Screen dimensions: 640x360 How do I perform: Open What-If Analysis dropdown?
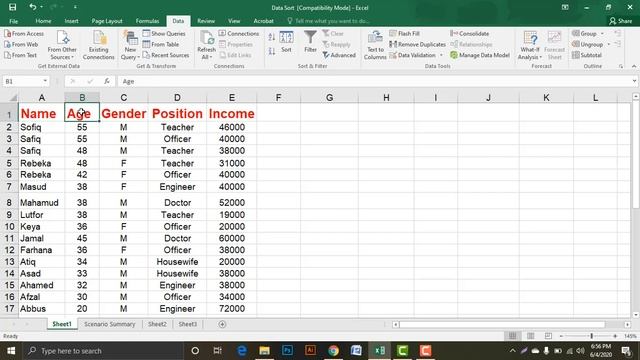point(530,45)
